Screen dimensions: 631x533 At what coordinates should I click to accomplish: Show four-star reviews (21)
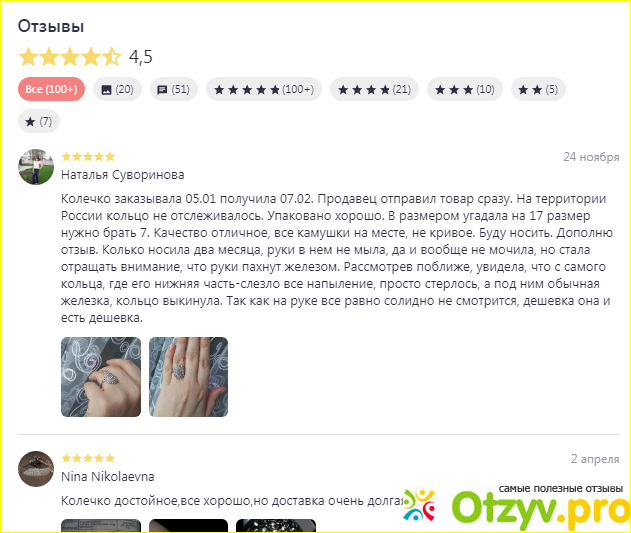[x=374, y=89]
